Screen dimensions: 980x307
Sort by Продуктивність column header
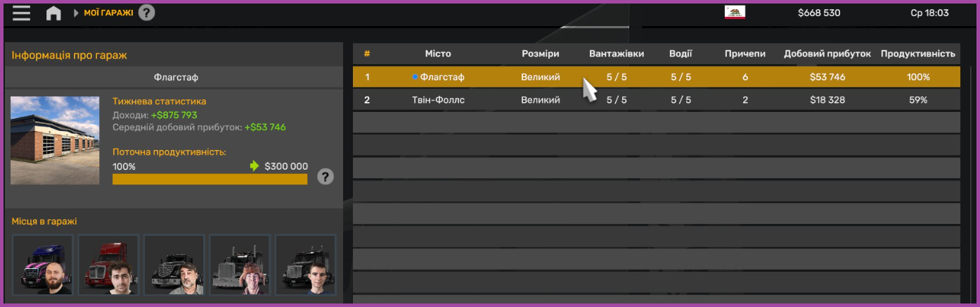coord(917,54)
